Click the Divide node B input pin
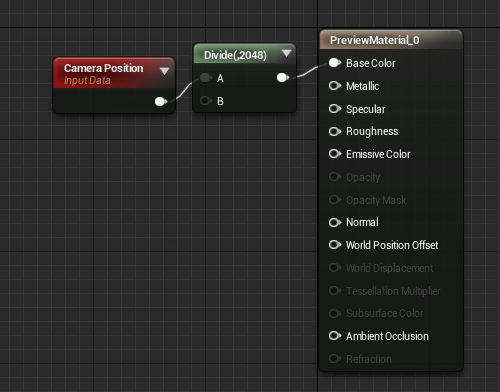The width and height of the screenshot is (500, 392). pos(206,100)
